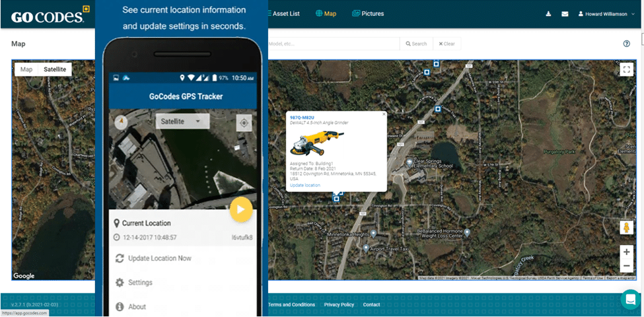
Task: Zoom in on the map
Action: pos(626,252)
